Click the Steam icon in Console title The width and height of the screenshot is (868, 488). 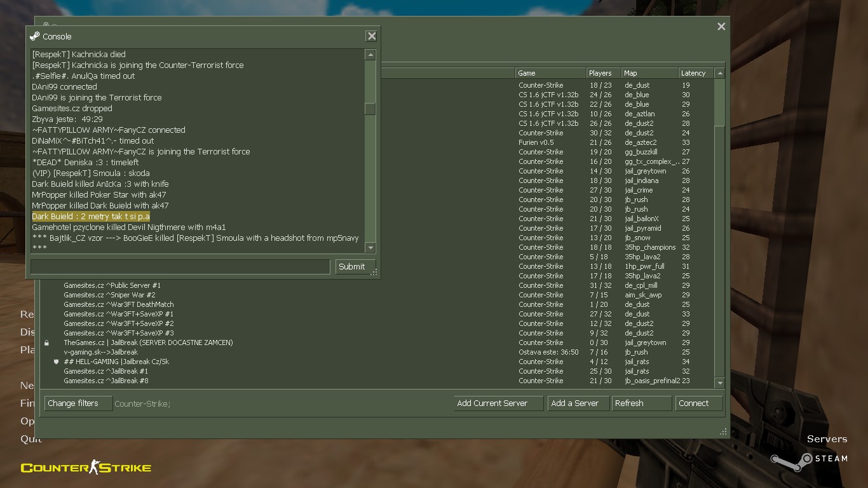[35, 36]
